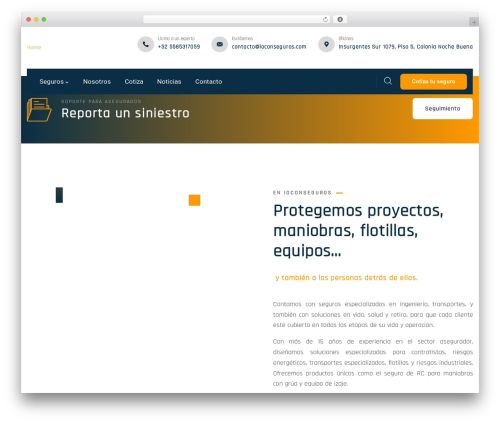
Task: Select the Contacto menu item
Action: click(209, 82)
